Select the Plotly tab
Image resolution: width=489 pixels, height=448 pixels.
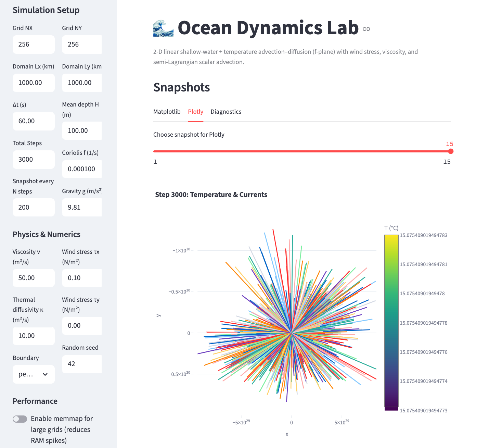(195, 112)
